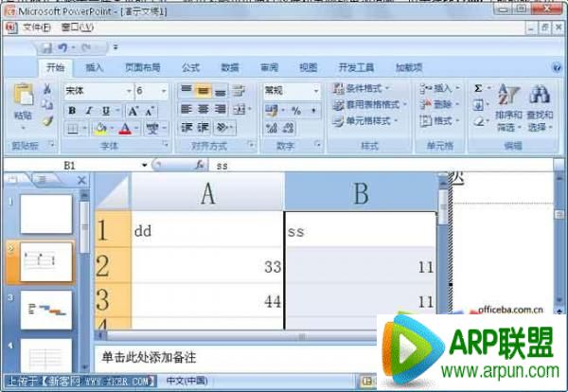This screenshot has height=392, width=568.
Task: Open text orientation options
Action: coord(222,127)
